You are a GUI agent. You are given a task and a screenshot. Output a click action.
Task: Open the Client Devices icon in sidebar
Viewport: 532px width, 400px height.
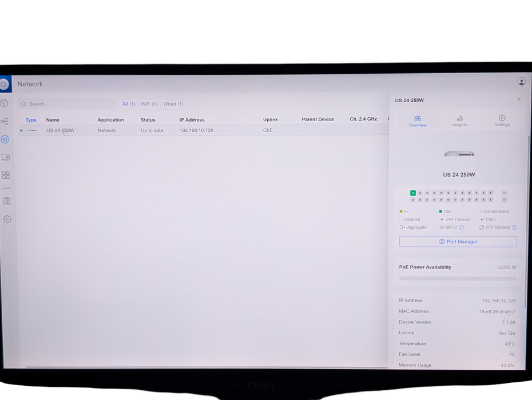tap(6, 157)
